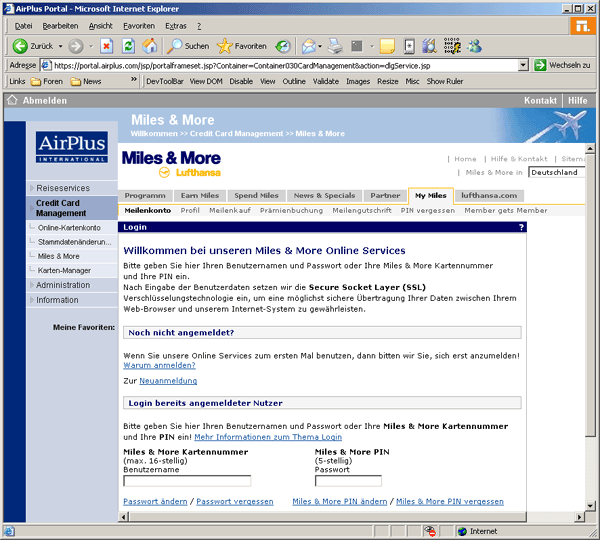This screenshot has height=540, width=600.
Task: Switch to the Earn Miles tab
Action: pyautogui.click(x=200, y=196)
